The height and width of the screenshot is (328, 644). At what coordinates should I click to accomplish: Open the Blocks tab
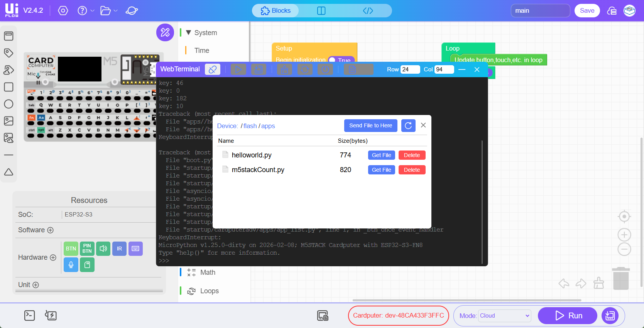276,11
